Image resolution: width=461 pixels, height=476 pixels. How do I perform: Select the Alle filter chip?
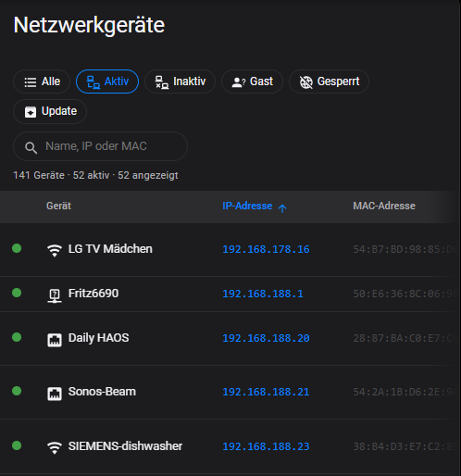[42, 81]
